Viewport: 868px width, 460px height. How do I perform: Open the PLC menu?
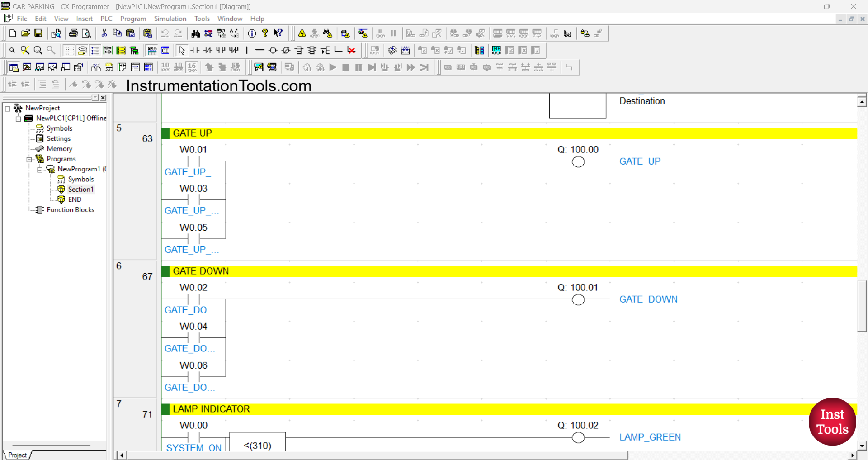click(x=106, y=19)
